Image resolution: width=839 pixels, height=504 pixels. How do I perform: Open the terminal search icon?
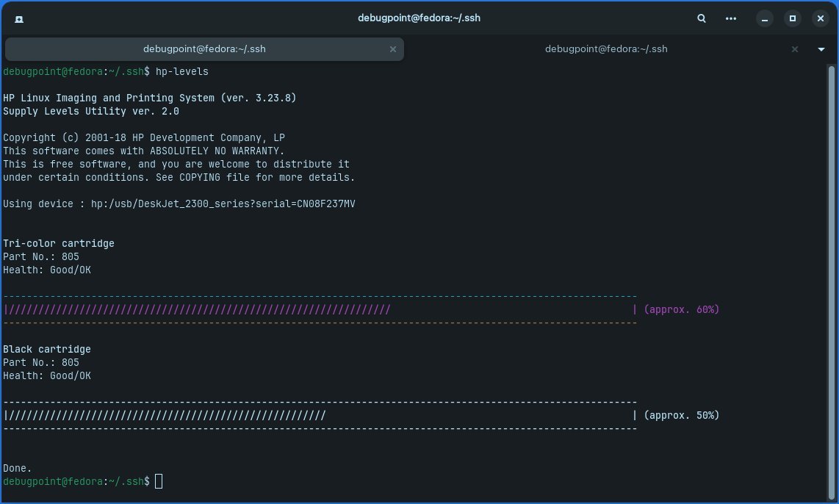point(702,18)
